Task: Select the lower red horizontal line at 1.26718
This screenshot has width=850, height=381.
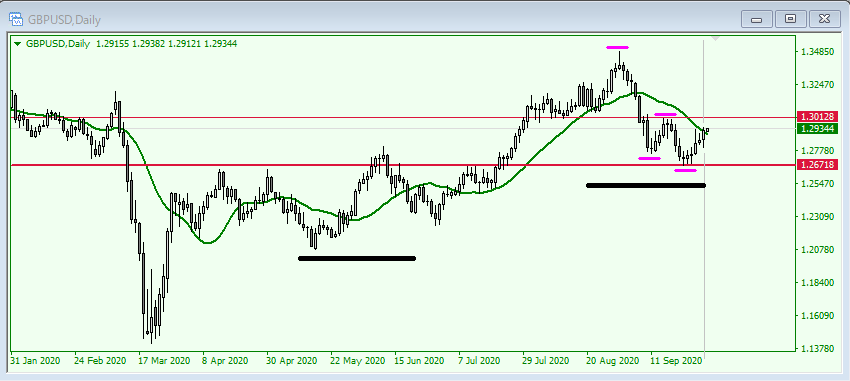Action: [402, 165]
